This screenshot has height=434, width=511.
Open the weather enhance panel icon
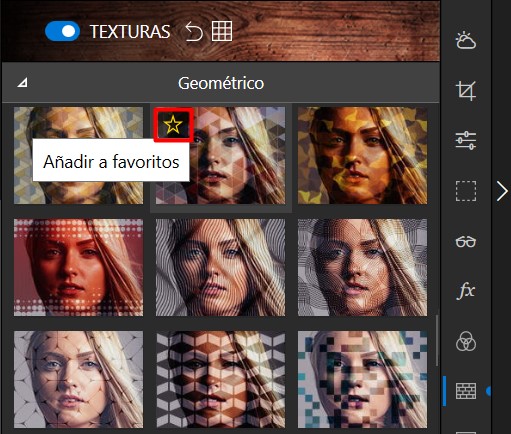[466, 41]
